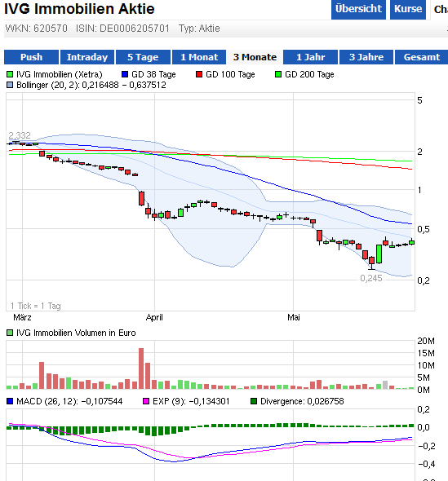The width and height of the screenshot is (448, 481).
Task: Click the Divergence green legend swatch
Action: click(254, 401)
